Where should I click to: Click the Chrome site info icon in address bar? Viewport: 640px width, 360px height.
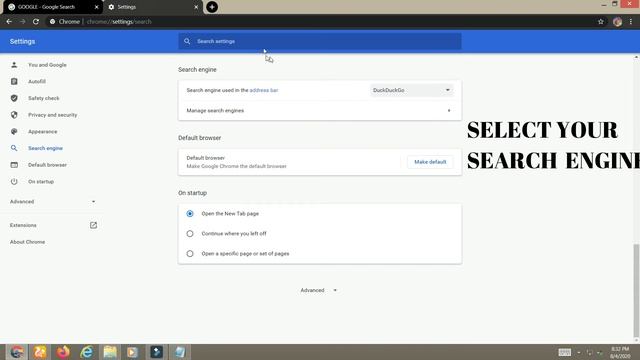53,22
